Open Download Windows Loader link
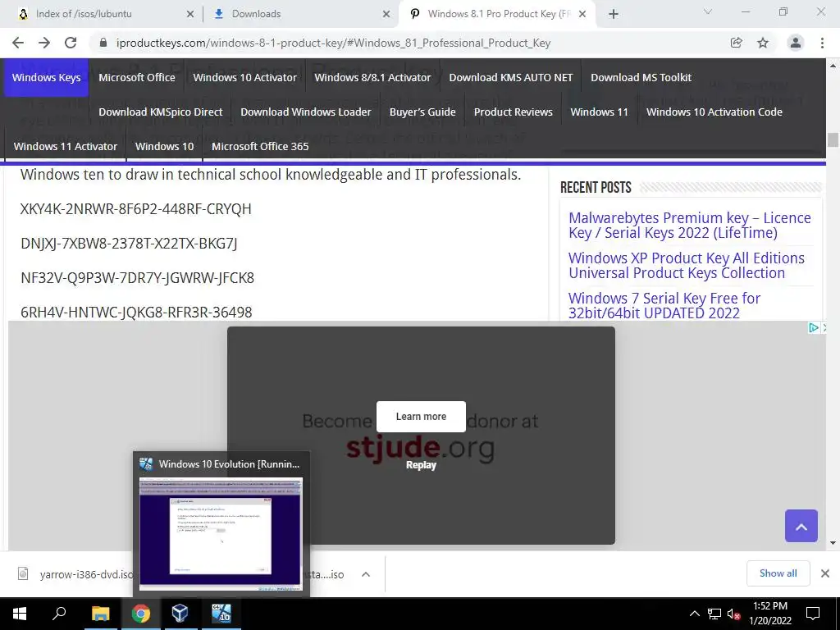 click(x=306, y=112)
